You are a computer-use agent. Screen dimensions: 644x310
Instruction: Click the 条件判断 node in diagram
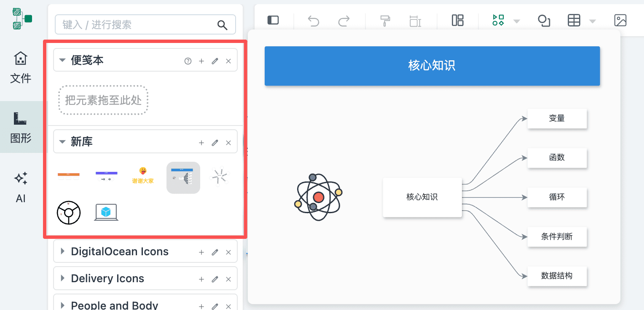point(557,237)
